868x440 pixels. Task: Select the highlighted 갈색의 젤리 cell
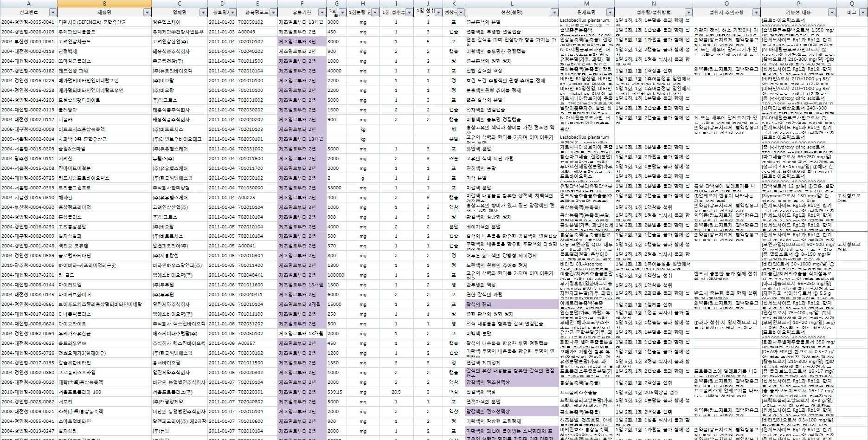point(512,304)
